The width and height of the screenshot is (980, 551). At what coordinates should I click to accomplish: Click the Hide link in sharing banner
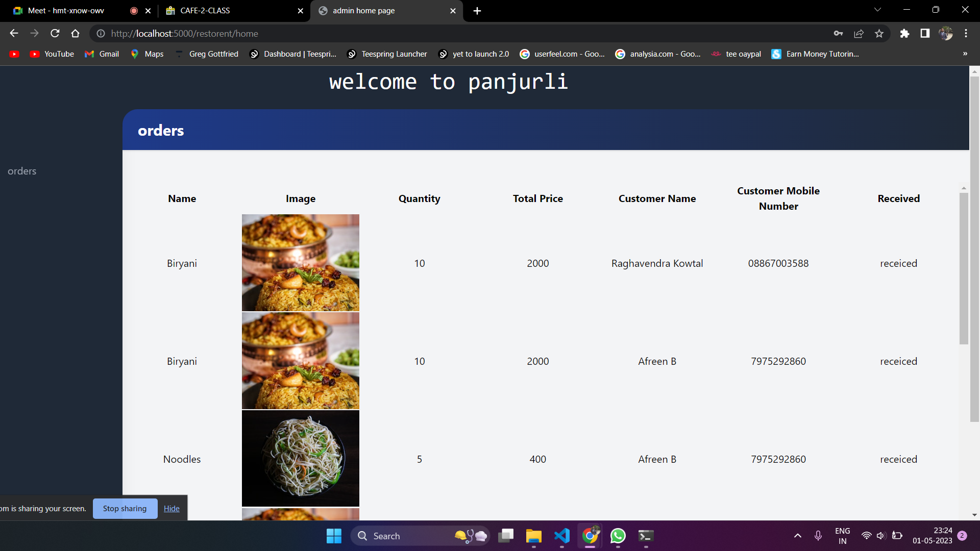coord(171,508)
